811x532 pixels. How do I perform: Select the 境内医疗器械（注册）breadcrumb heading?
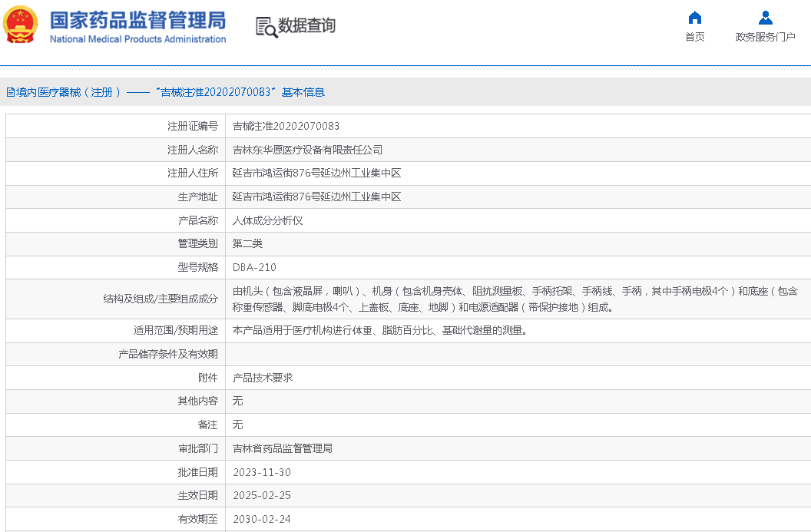pos(68,93)
